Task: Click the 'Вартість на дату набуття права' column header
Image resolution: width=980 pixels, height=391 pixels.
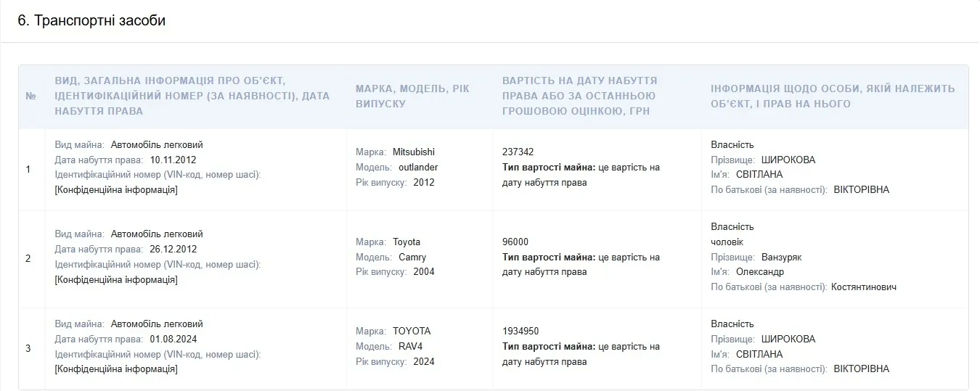Action: (580, 96)
